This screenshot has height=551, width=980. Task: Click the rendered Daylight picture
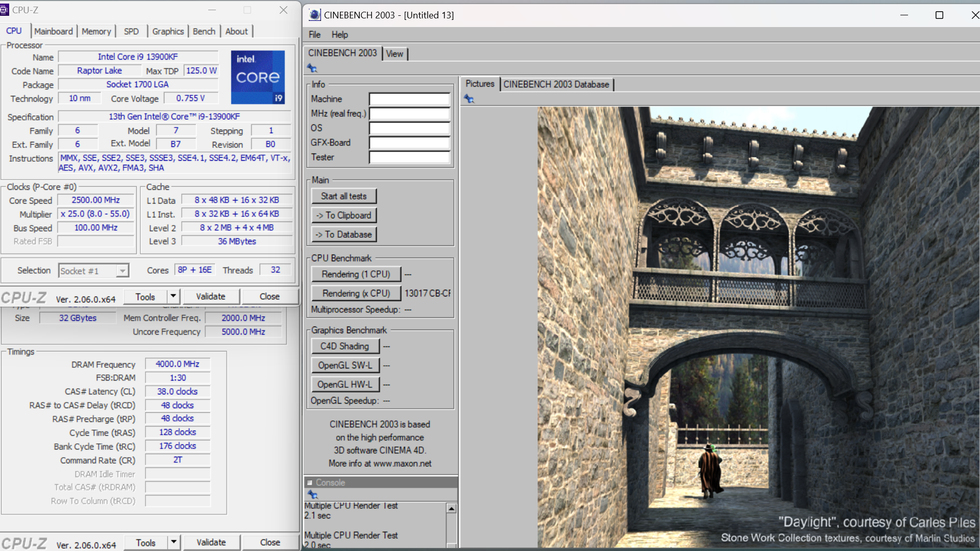point(758,327)
